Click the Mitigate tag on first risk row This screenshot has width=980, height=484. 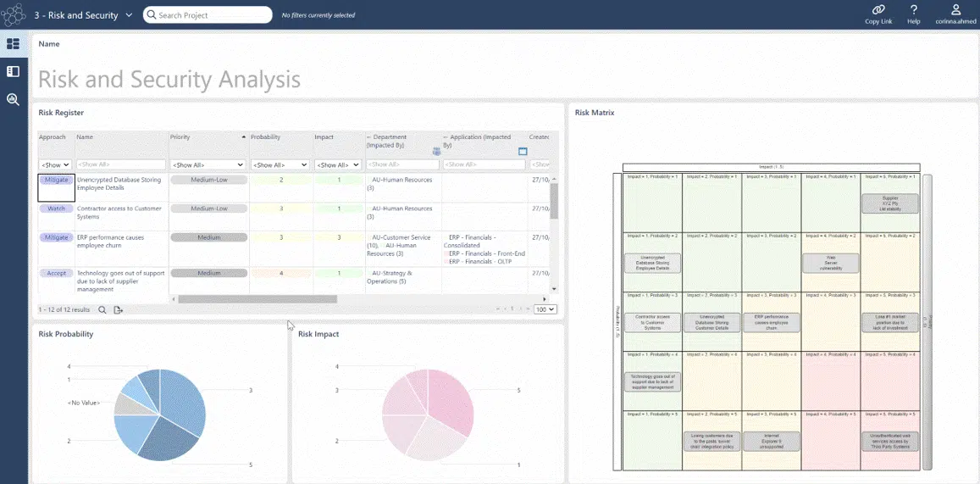click(57, 180)
